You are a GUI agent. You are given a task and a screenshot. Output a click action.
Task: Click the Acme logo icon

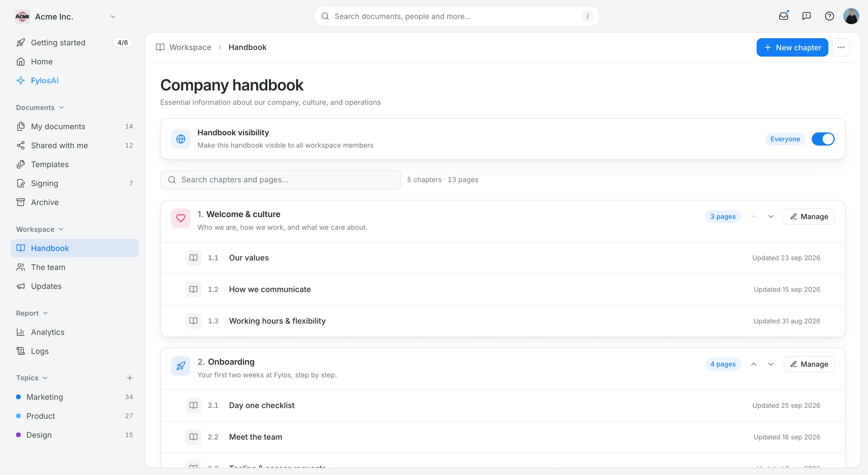pos(22,17)
